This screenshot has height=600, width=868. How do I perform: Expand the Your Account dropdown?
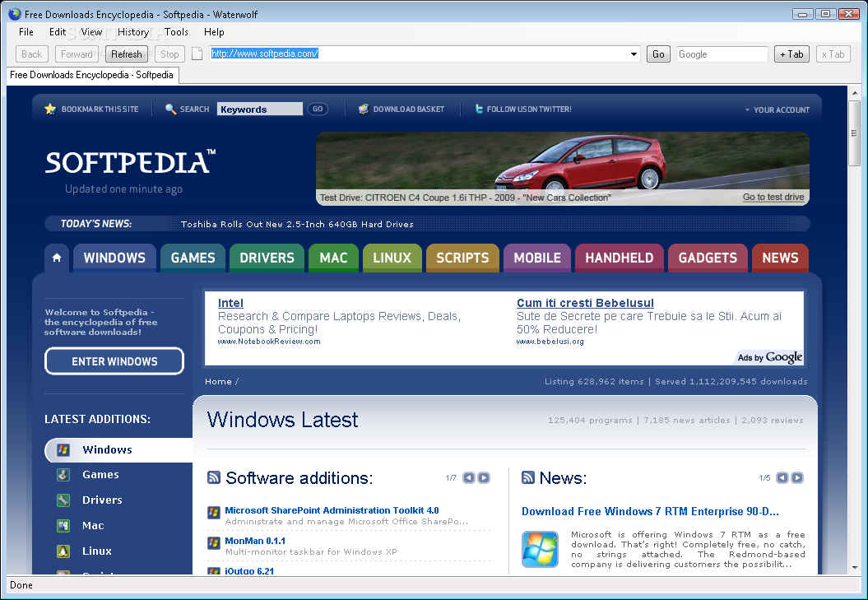[777, 109]
